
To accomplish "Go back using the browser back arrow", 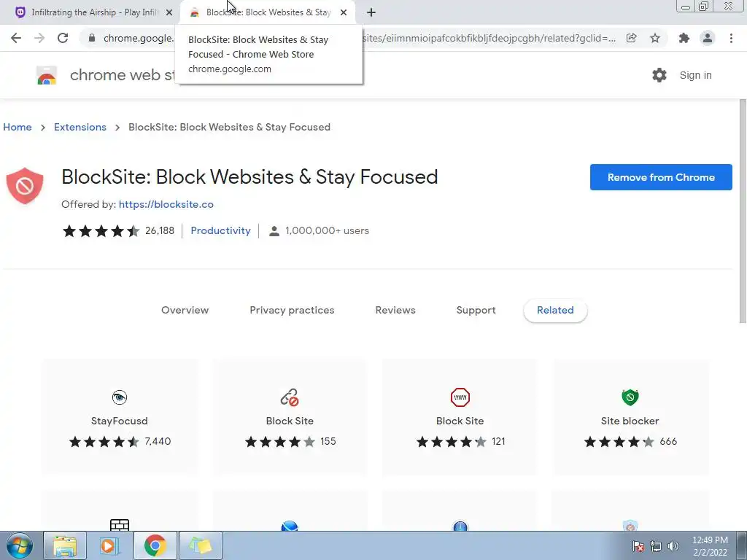I will [x=16, y=38].
